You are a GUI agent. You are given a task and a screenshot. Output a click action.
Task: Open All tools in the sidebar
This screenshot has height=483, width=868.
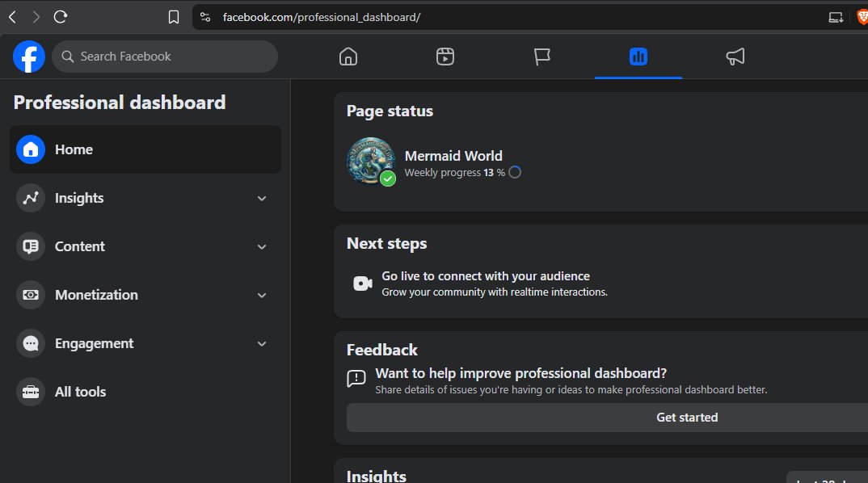click(x=145, y=392)
